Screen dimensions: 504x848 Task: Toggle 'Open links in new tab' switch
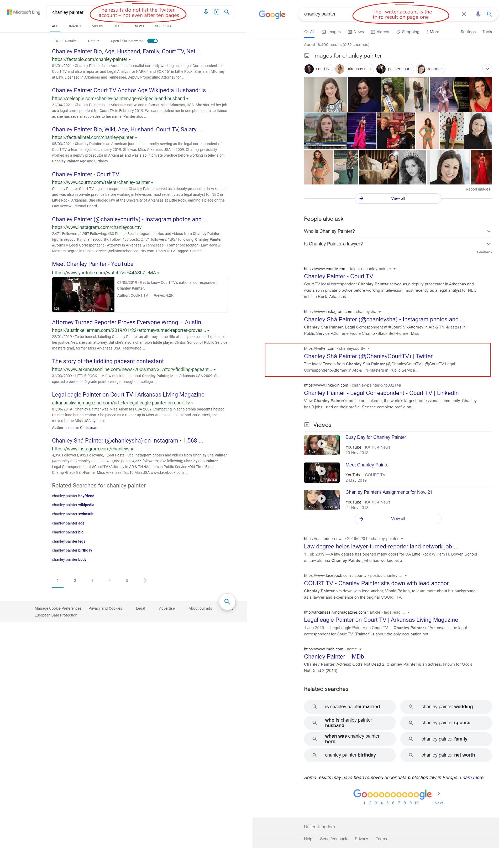point(152,40)
